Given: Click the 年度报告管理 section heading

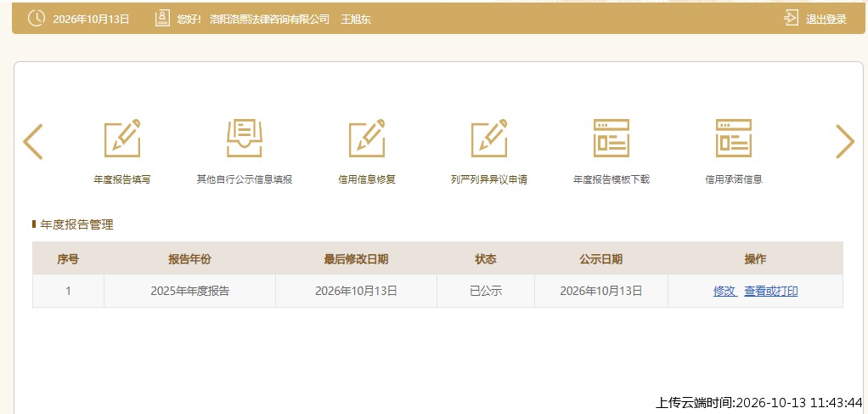Looking at the screenshot, I should click(77, 224).
